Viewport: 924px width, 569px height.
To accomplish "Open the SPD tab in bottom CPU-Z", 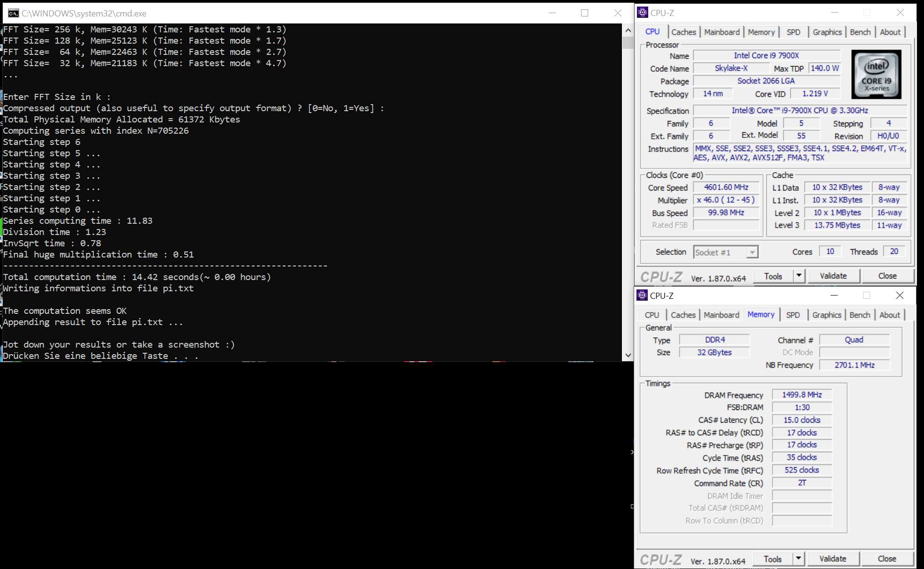I will 793,315.
